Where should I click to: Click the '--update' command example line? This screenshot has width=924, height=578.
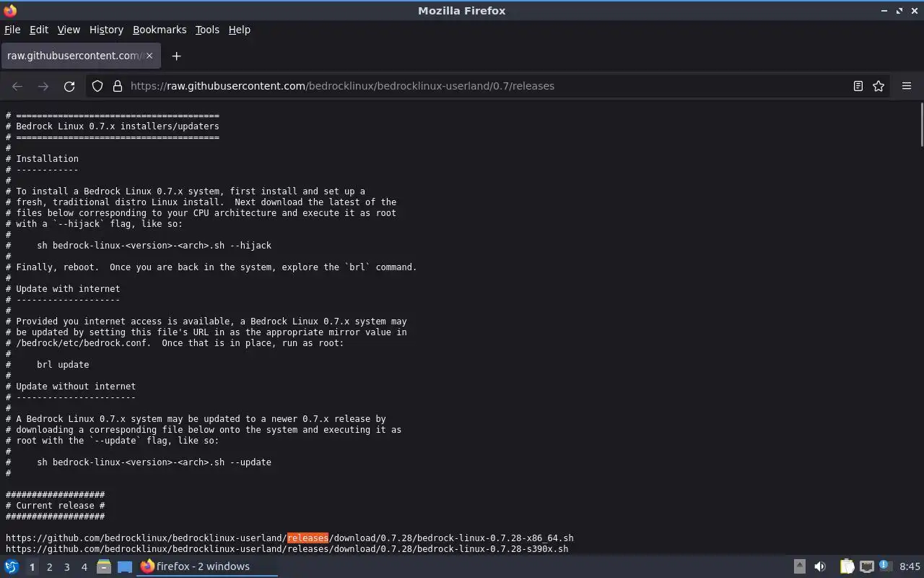pos(154,462)
